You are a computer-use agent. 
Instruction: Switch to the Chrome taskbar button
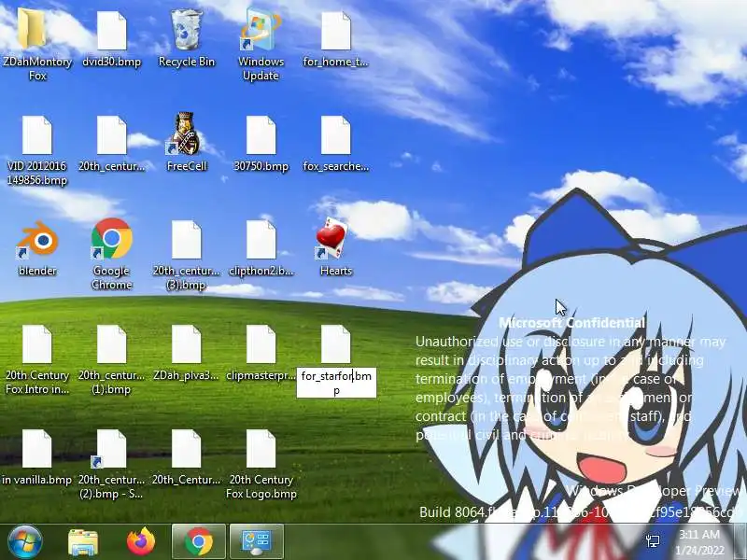point(199,542)
